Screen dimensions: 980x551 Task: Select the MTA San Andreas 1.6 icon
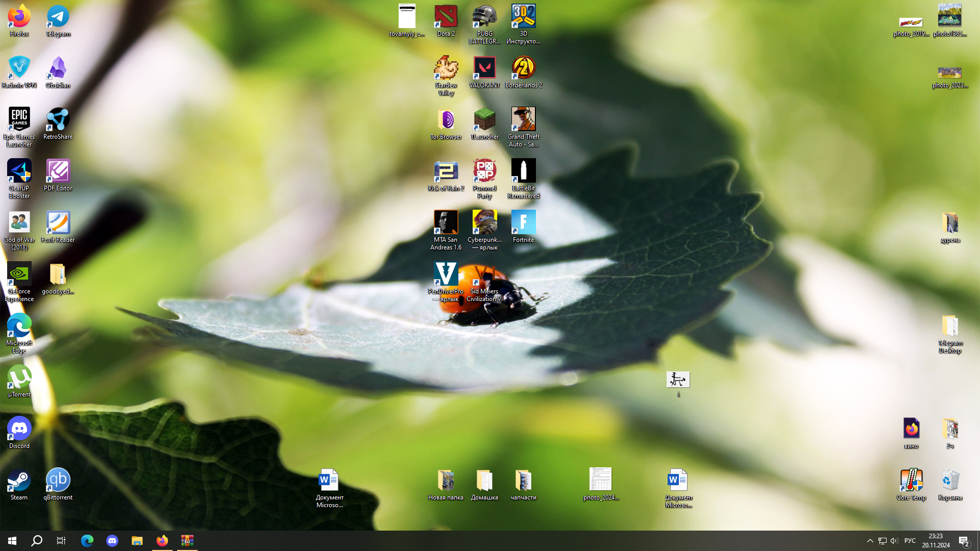coord(446,230)
